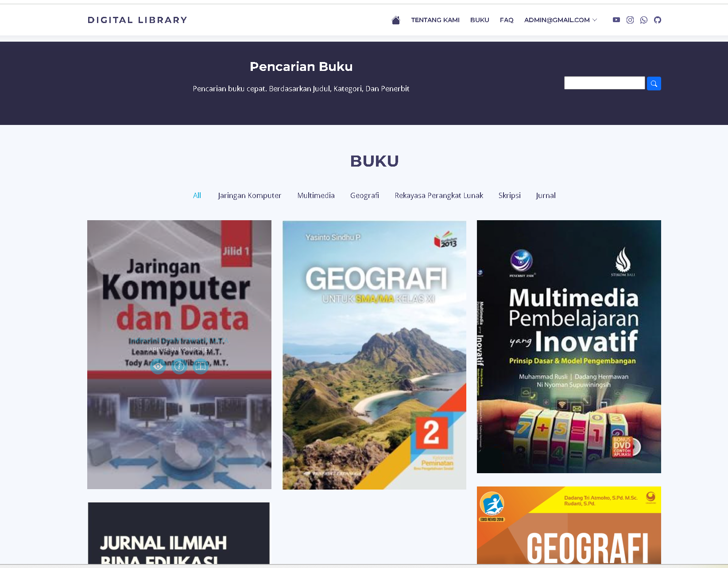The height and width of the screenshot is (568, 728).
Task: Open the GitHub social icon
Action: point(657,20)
